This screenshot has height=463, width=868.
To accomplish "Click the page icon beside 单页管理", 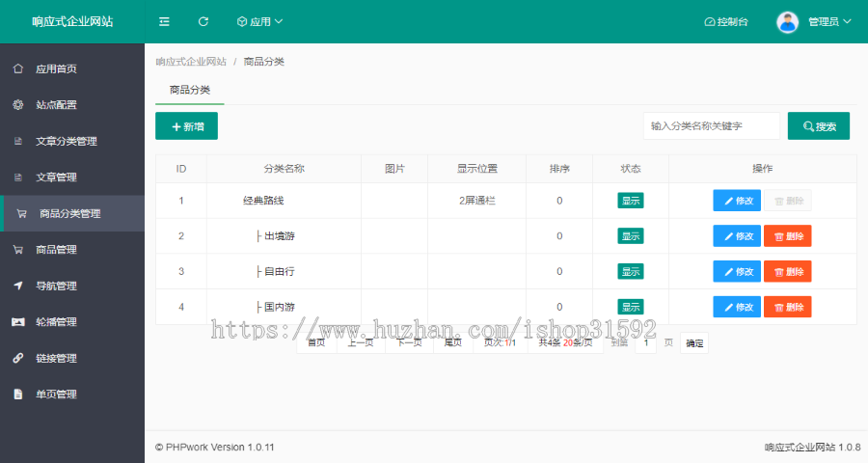I will [18, 395].
